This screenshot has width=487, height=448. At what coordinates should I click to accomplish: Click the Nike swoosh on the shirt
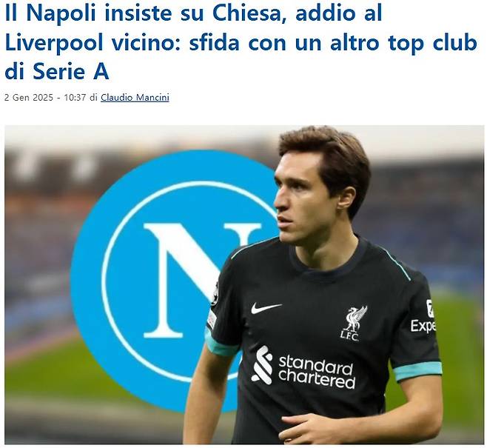coord(266,307)
